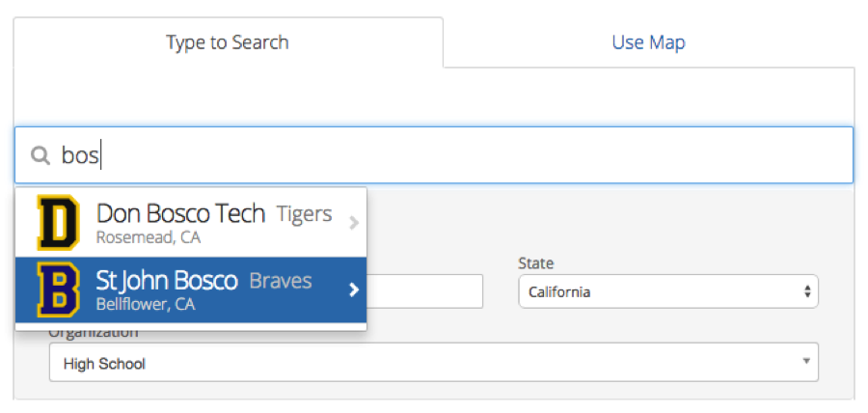Viewport: 868px width, 413px height.
Task: Click the State field label
Action: (536, 263)
